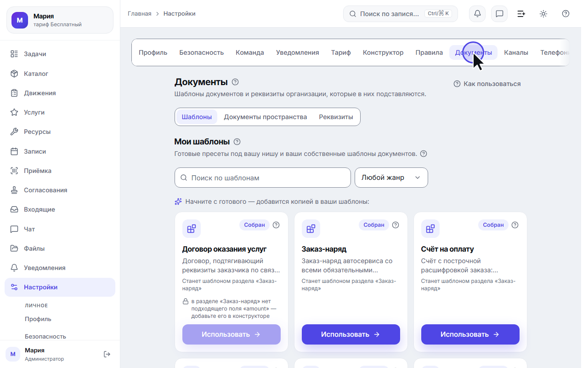Open Приёмка in the sidebar
Image resolution: width=588 pixels, height=368 pixels.
pos(60,171)
